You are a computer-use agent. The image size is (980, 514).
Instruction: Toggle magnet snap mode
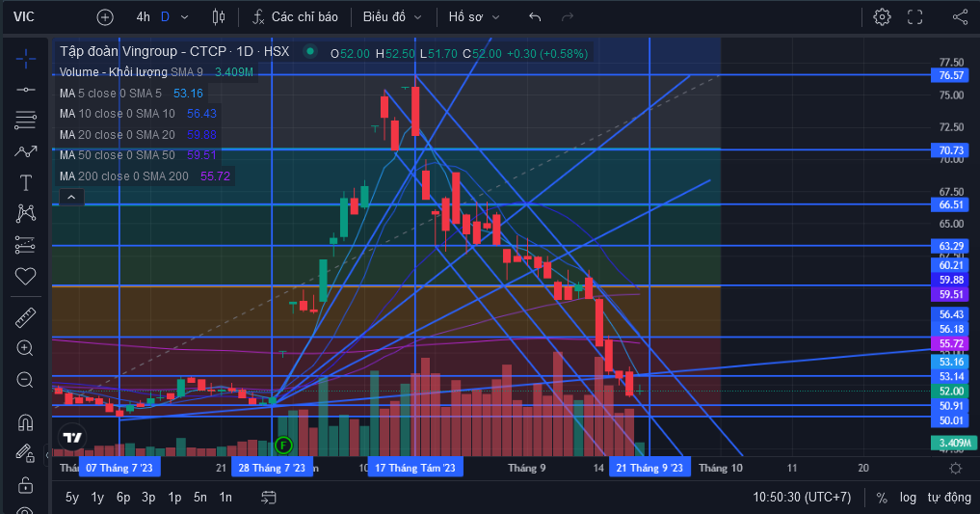[25, 422]
